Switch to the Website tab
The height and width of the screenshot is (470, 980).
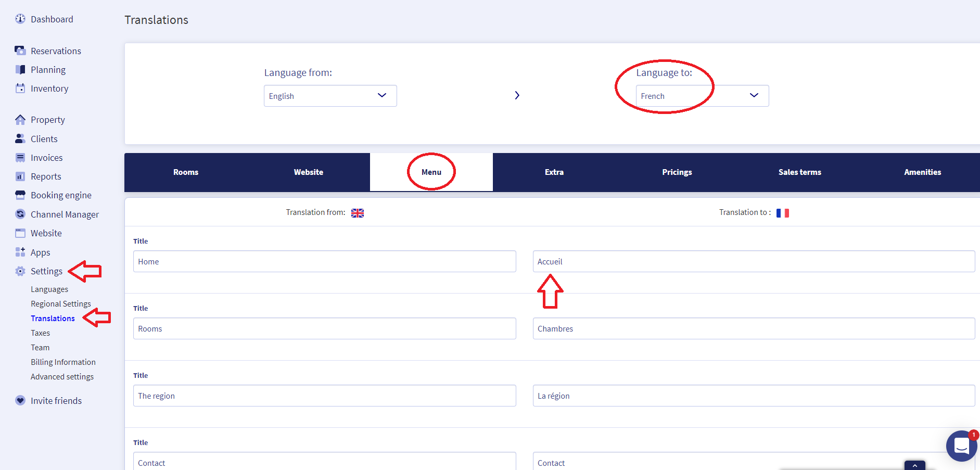pyautogui.click(x=309, y=172)
